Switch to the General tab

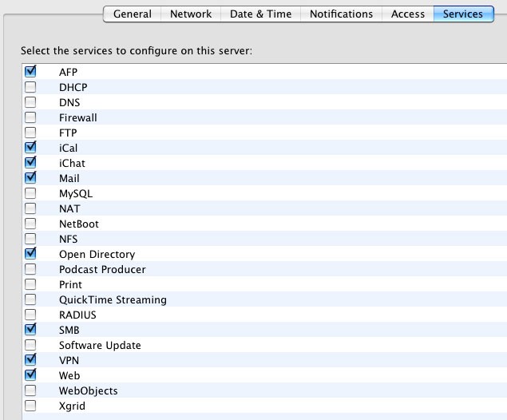[133, 14]
